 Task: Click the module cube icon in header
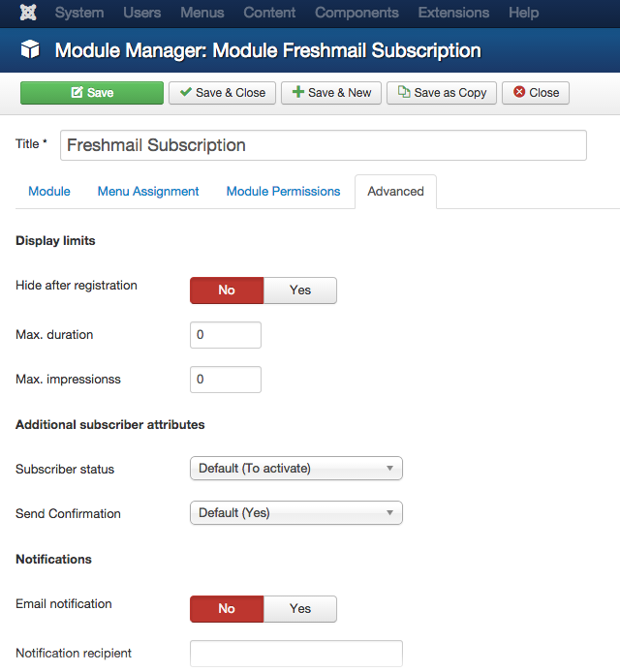(30, 49)
